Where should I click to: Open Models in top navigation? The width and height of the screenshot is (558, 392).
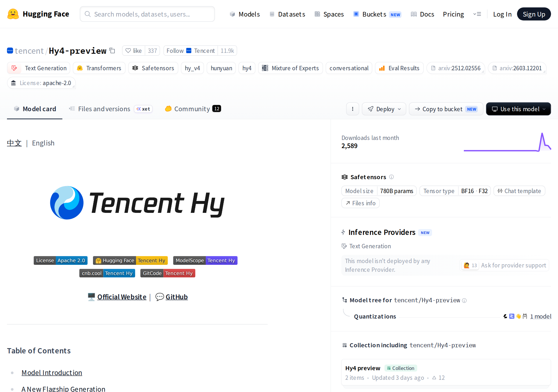[245, 14]
